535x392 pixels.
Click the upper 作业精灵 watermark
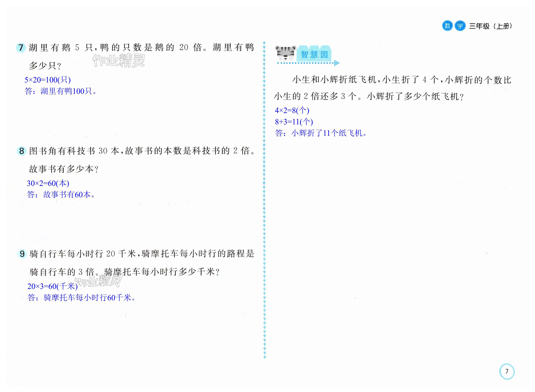(119, 60)
